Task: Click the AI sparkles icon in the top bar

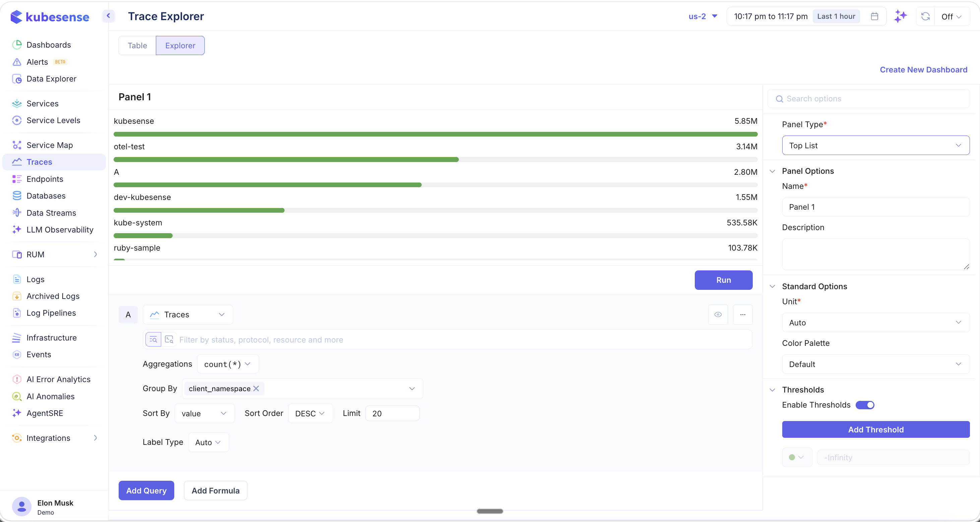Action: (901, 16)
